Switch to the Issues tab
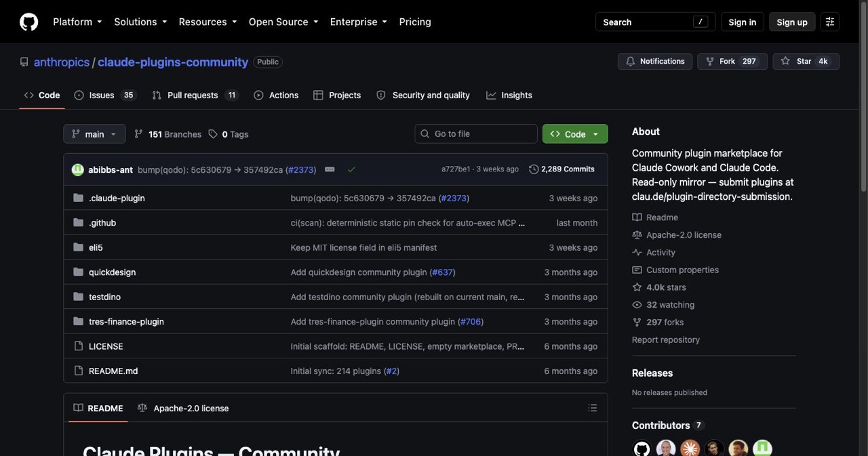 (104, 96)
